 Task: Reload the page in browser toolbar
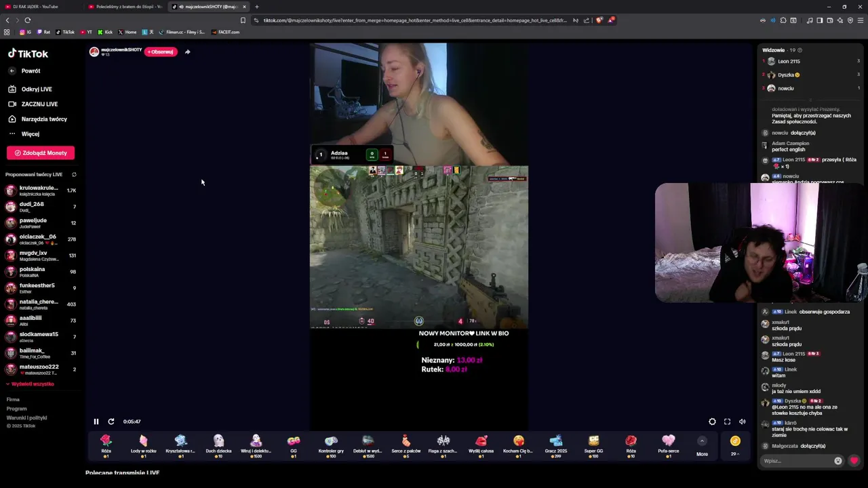(28, 20)
